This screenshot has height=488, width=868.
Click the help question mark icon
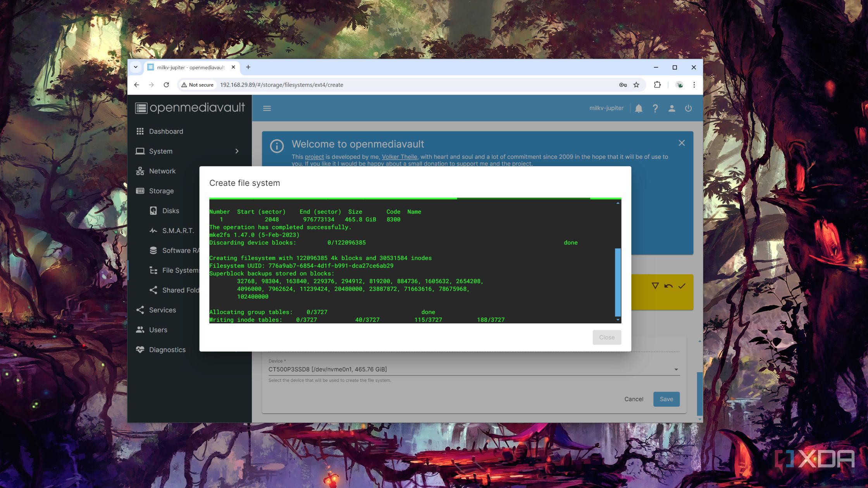pos(655,108)
